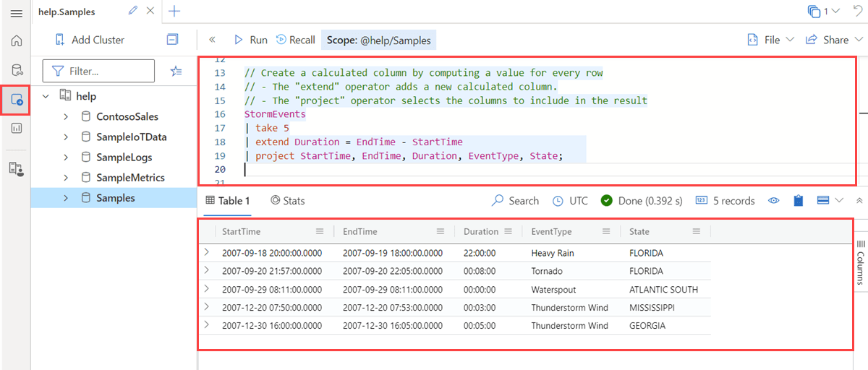Sort by the StartTime column header
The height and width of the screenshot is (370, 868).
241,232
